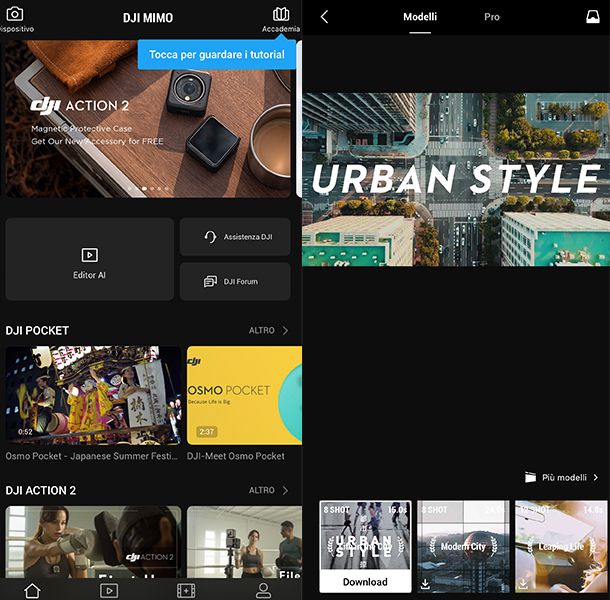Download the Urban Style template
This screenshot has width=610, height=600.
tap(365, 582)
